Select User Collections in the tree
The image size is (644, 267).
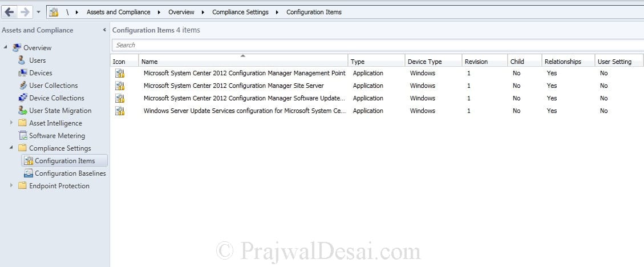point(54,86)
